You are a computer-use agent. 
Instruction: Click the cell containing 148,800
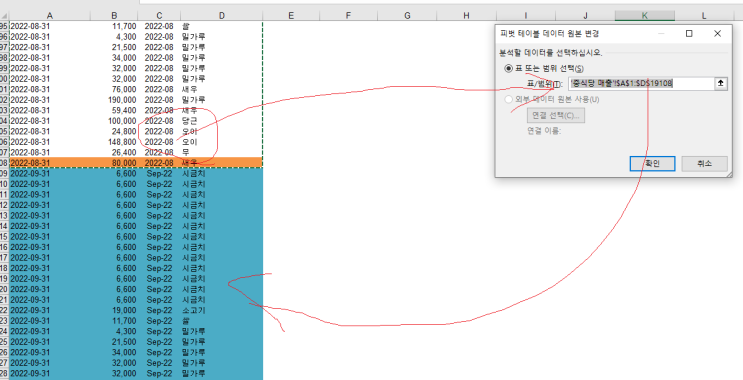point(114,142)
